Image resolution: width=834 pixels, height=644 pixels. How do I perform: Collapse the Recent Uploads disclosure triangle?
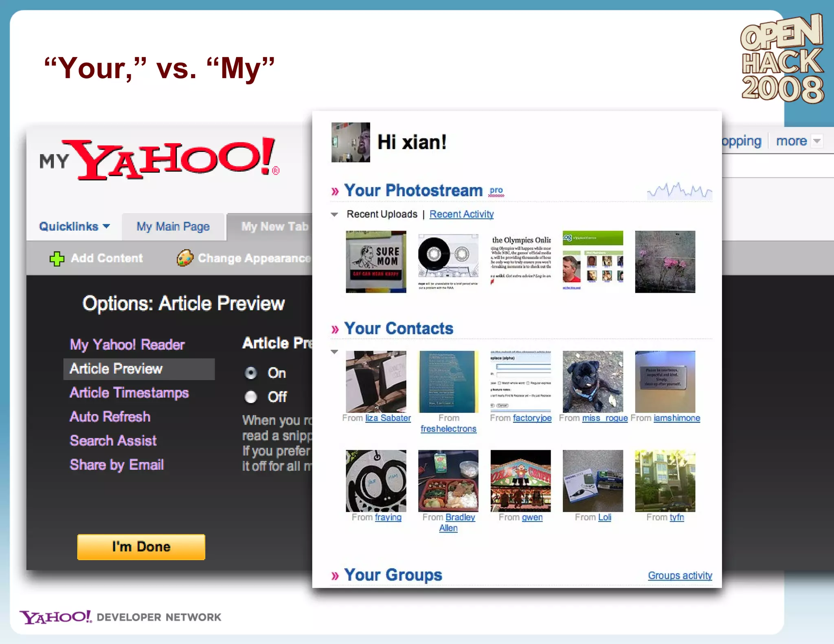[x=335, y=215]
